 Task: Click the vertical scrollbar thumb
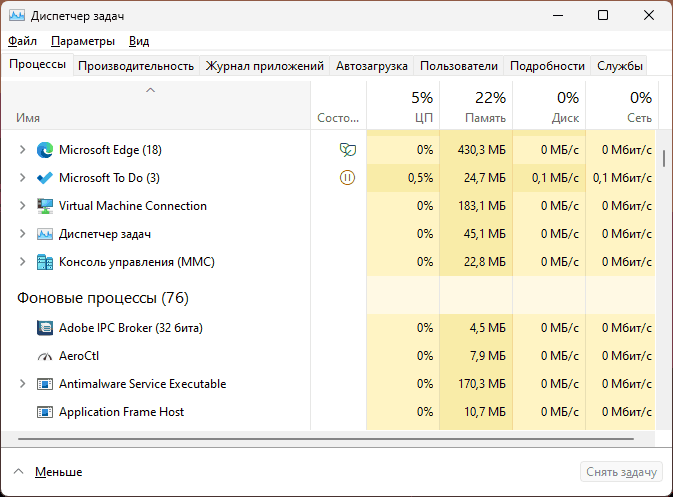pyautogui.click(x=664, y=158)
